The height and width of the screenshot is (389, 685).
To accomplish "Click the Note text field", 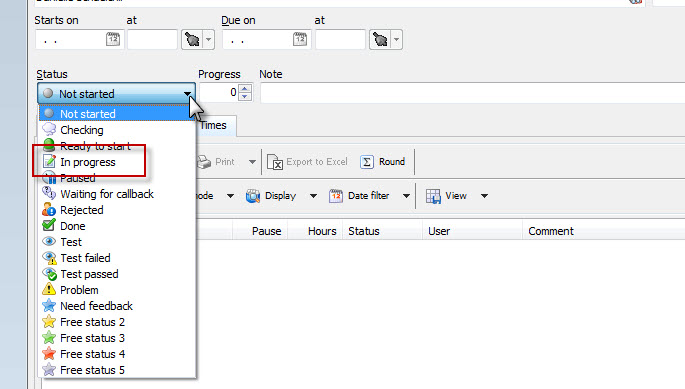I will (x=473, y=93).
